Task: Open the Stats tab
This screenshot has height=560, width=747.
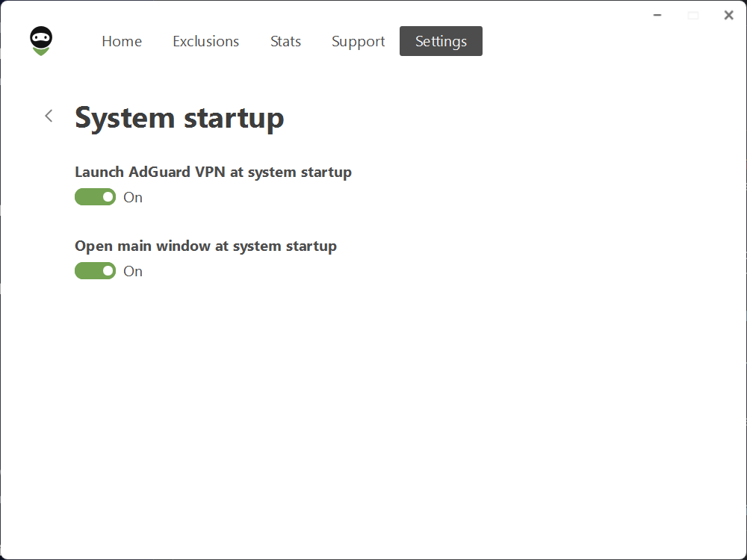Action: click(285, 41)
